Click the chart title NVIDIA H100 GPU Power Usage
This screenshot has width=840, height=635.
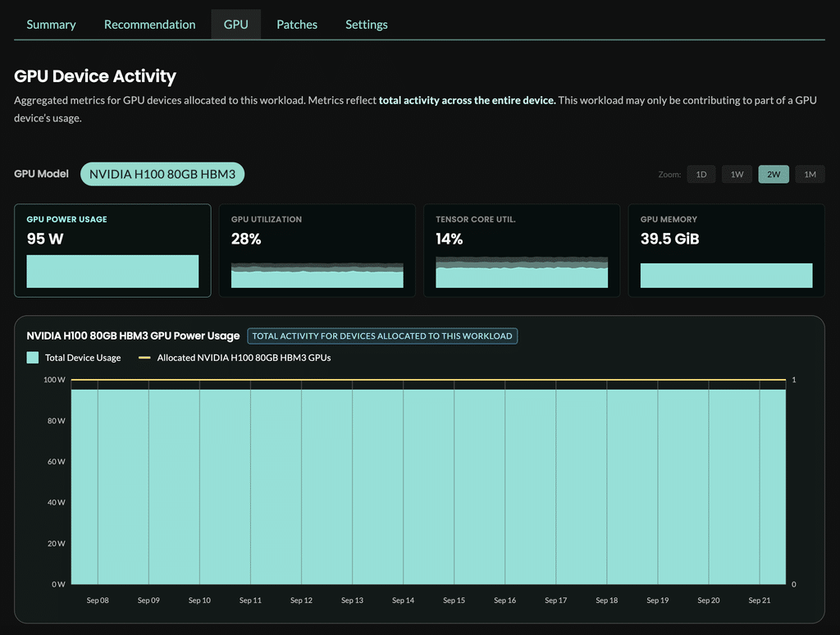point(133,336)
